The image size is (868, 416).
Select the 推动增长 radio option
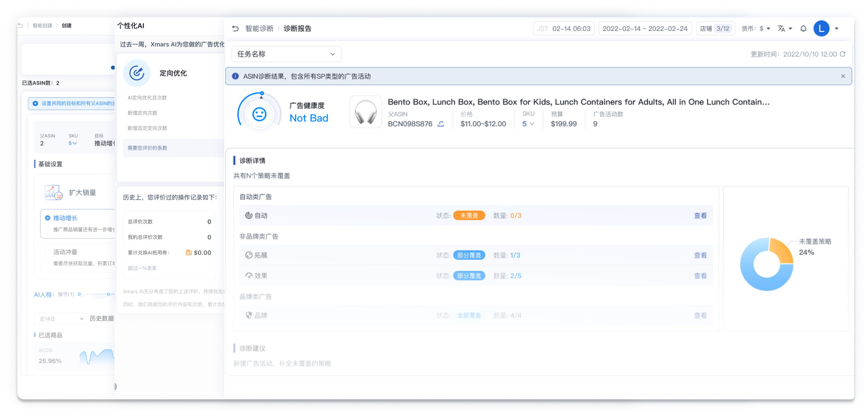(48, 218)
